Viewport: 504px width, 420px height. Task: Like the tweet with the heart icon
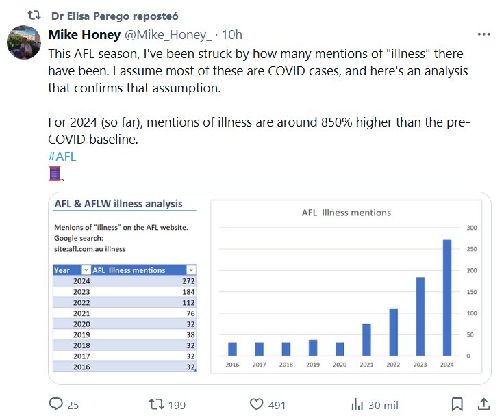(257, 404)
